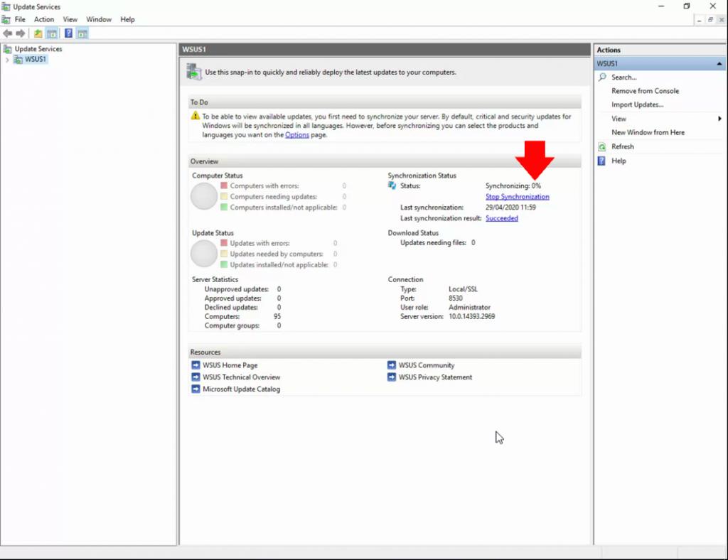Click the Stop Synchronization link

point(517,196)
